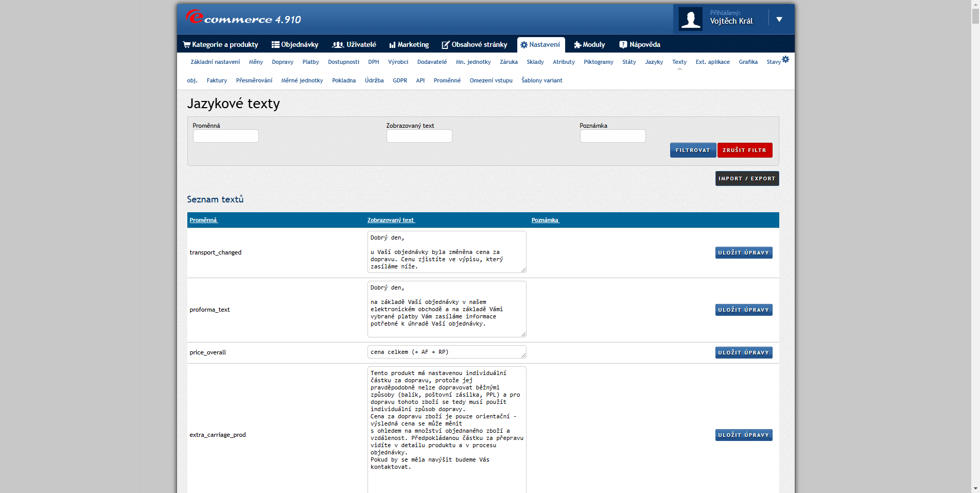This screenshot has width=980, height=493.
Task: Click the puzzle-piece icon next to Moduly
Action: pos(577,44)
